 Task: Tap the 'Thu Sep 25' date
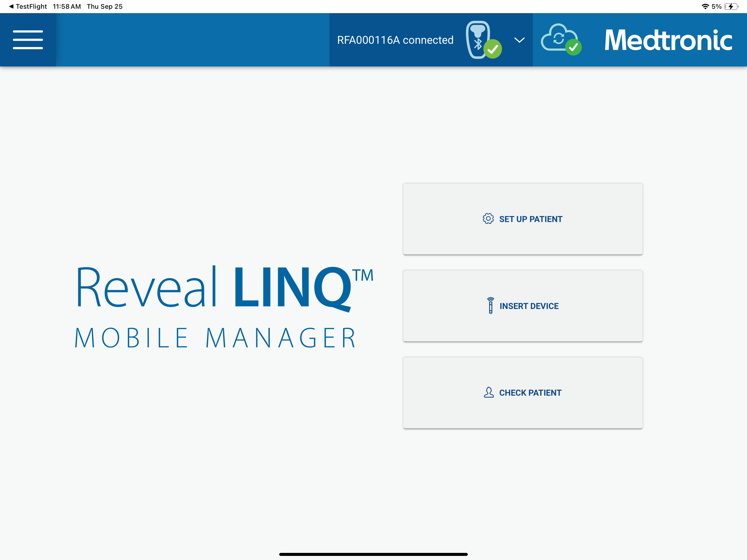click(105, 6)
